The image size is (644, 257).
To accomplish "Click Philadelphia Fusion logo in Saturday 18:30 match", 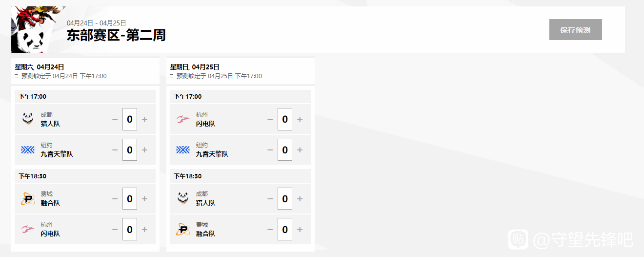I will pyautogui.click(x=28, y=199).
